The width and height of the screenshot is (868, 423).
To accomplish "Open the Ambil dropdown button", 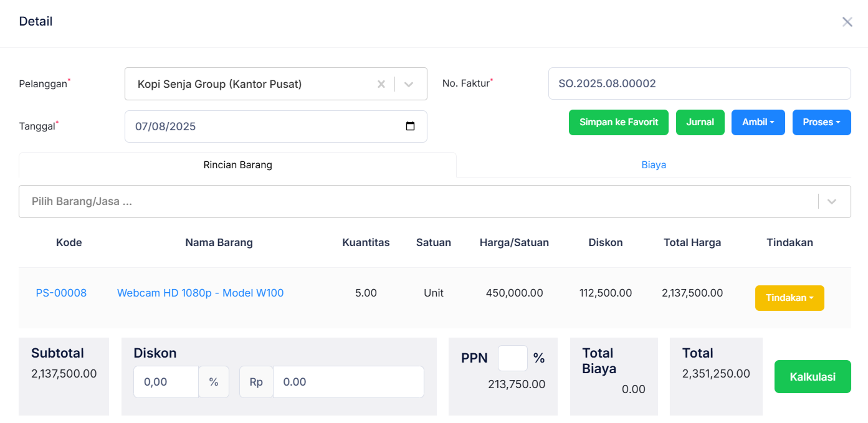I will 758,122.
